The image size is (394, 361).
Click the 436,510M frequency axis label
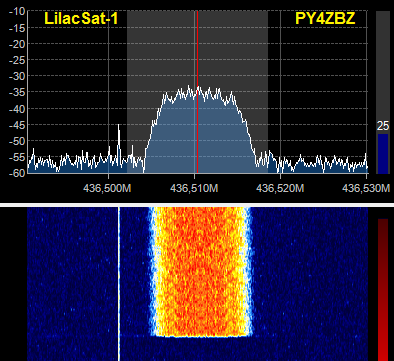click(194, 188)
